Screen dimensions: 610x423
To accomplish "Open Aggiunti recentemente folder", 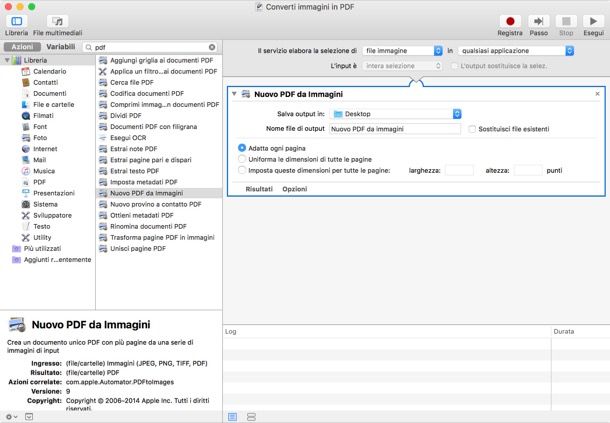I will (57, 260).
